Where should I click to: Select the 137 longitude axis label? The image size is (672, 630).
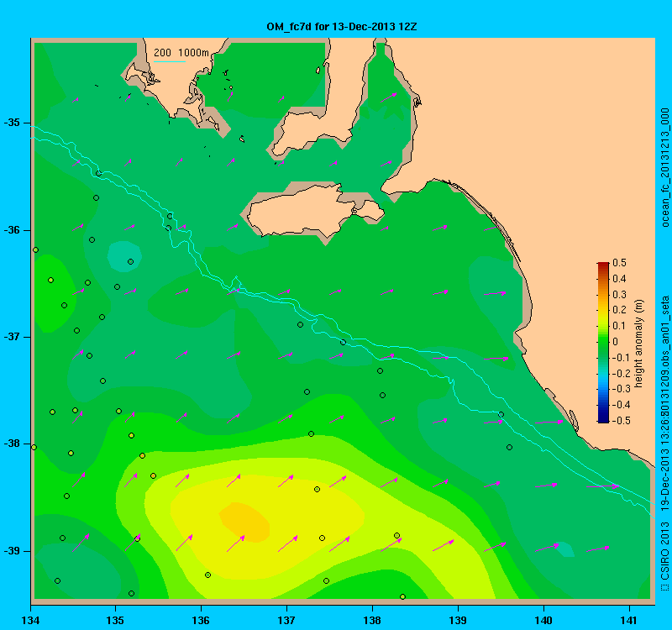coord(286,620)
